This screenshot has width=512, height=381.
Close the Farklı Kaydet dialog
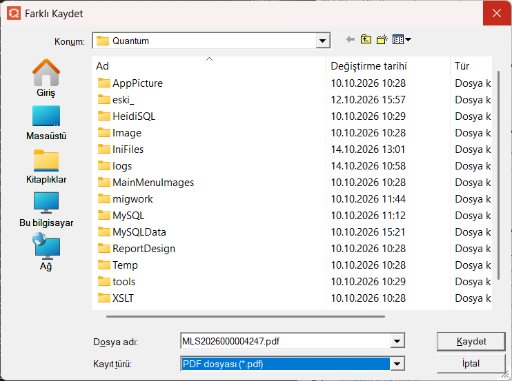tap(497, 13)
